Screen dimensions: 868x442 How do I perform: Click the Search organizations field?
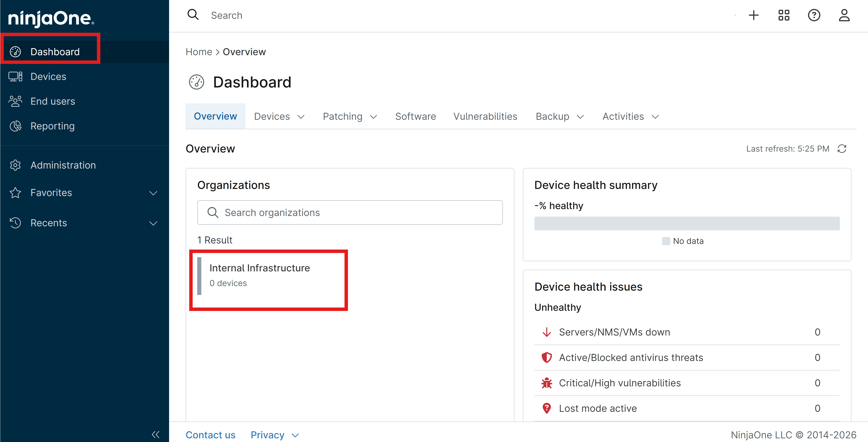click(350, 213)
